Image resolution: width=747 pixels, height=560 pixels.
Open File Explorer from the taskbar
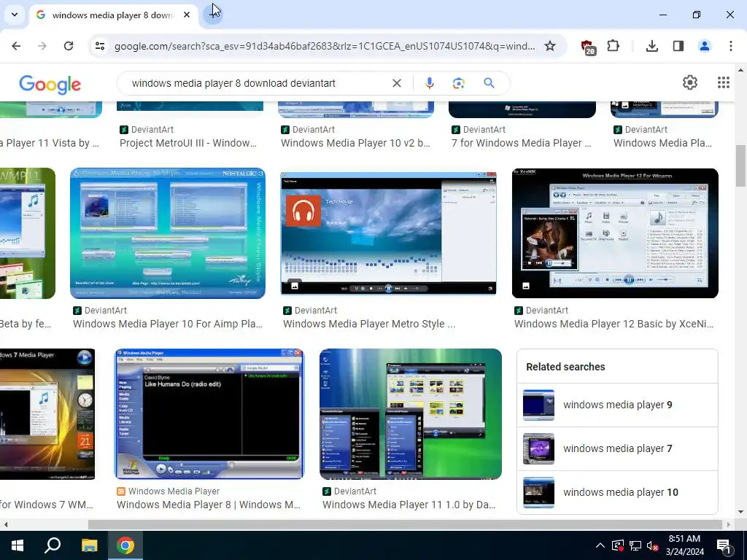click(x=89, y=545)
